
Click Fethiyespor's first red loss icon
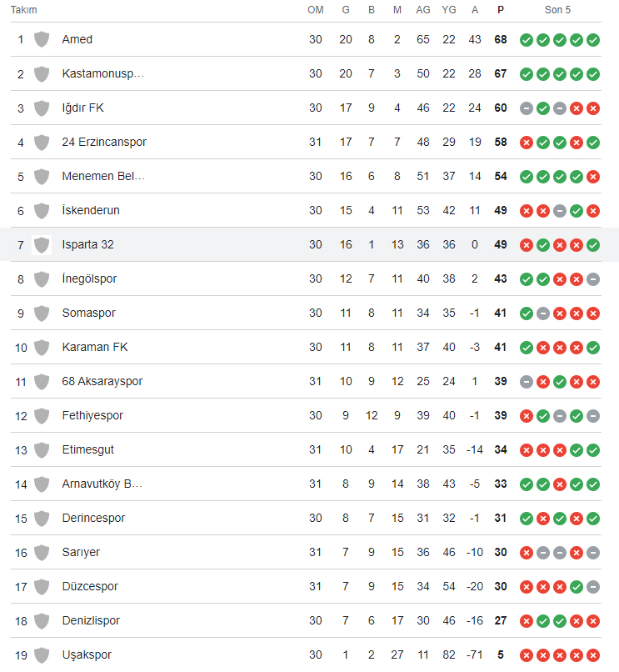tap(527, 416)
